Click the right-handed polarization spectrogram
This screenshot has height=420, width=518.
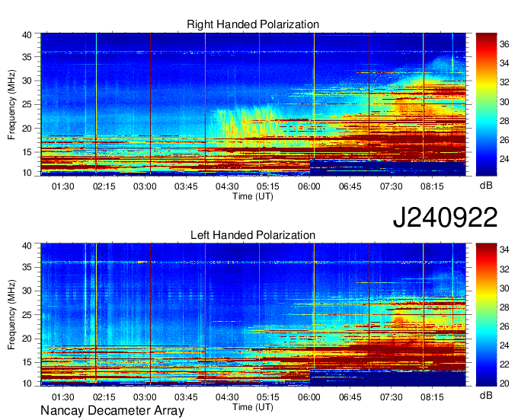point(253,104)
